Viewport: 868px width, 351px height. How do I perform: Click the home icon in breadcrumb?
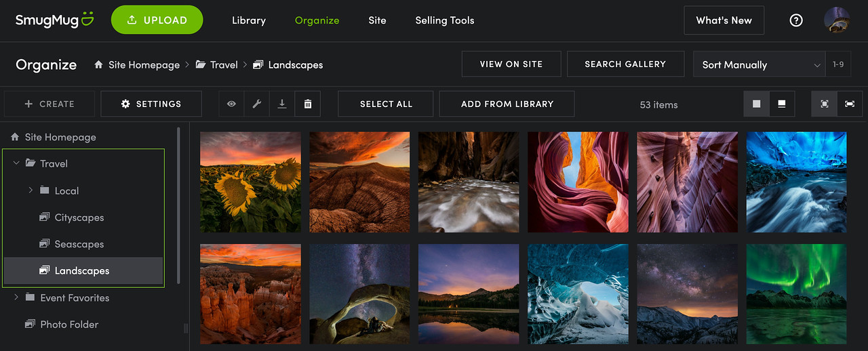tap(99, 64)
